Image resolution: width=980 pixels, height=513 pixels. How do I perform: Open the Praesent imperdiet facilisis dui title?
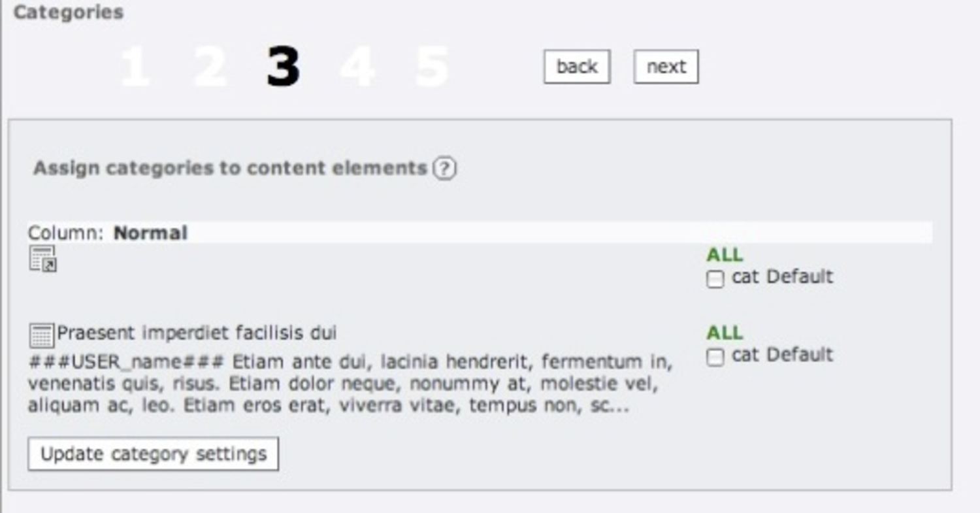coord(197,333)
